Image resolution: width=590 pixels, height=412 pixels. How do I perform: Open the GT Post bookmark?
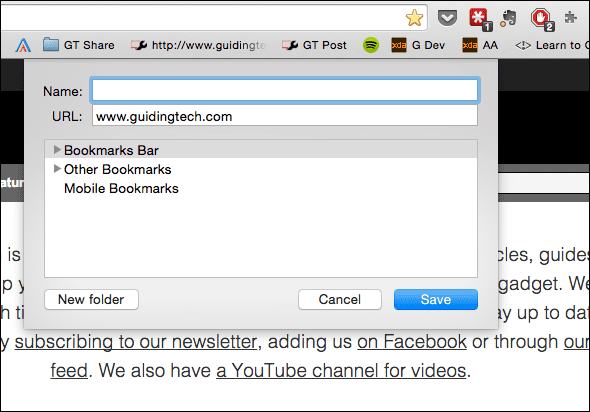click(314, 45)
